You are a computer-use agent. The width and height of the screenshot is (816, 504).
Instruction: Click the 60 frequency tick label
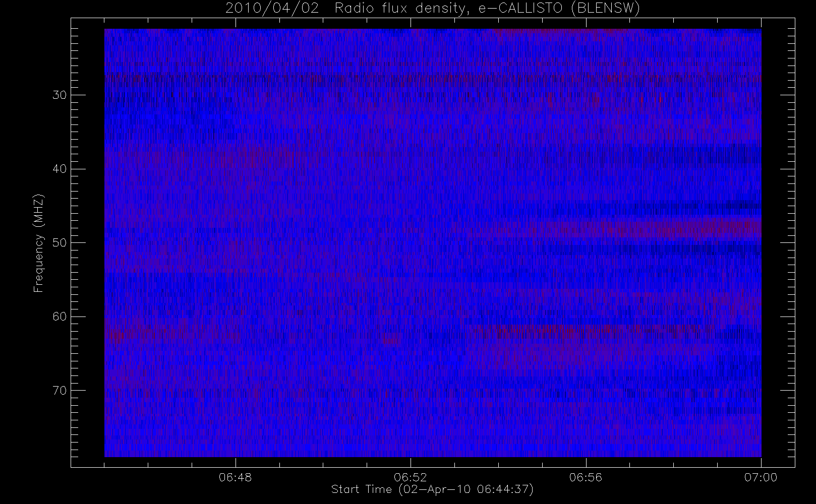[60, 317]
